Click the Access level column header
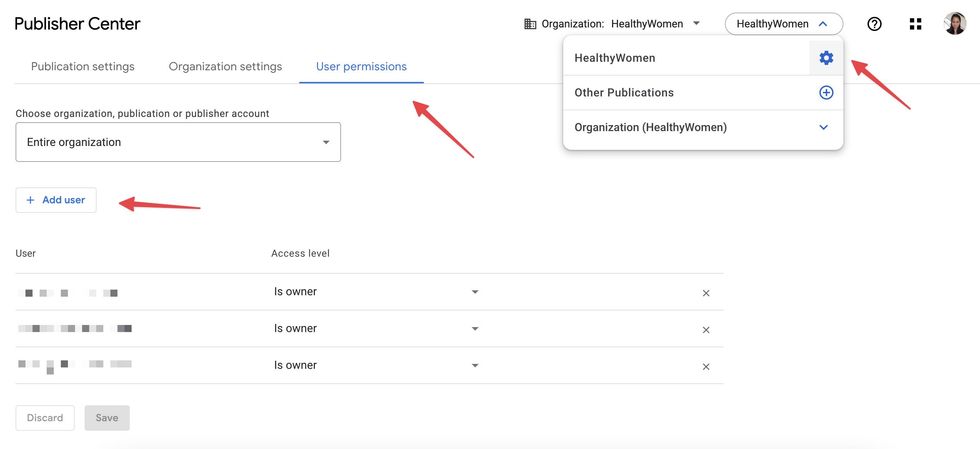This screenshot has height=449, width=980. 301,253
